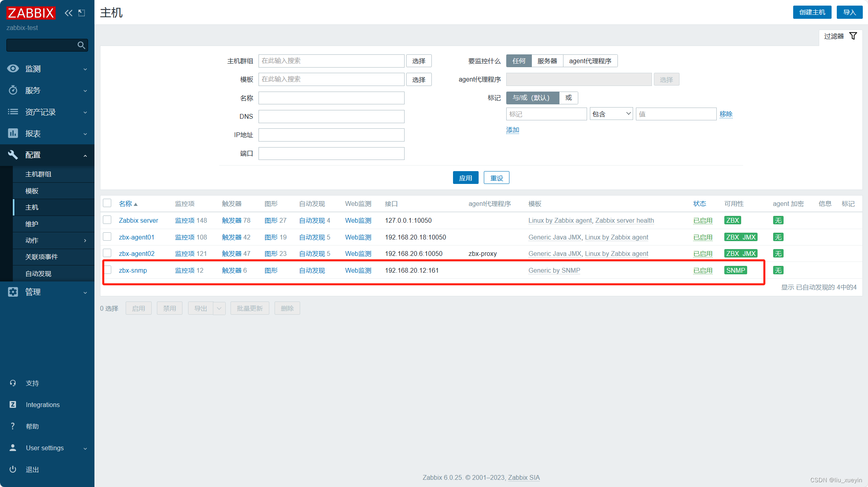Click the stopwatch icon for 服务
The image size is (868, 487).
13,90
